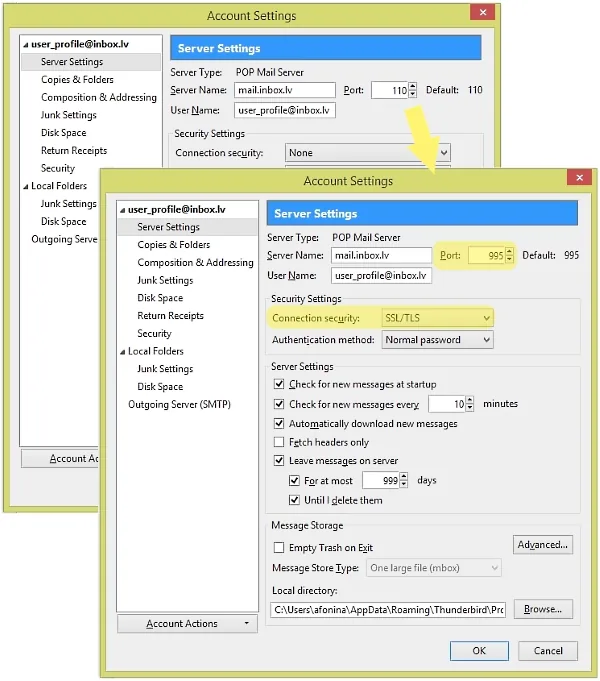Increase Port 110 in back window with up arrow
The width and height of the screenshot is (600, 681).
(x=413, y=86)
